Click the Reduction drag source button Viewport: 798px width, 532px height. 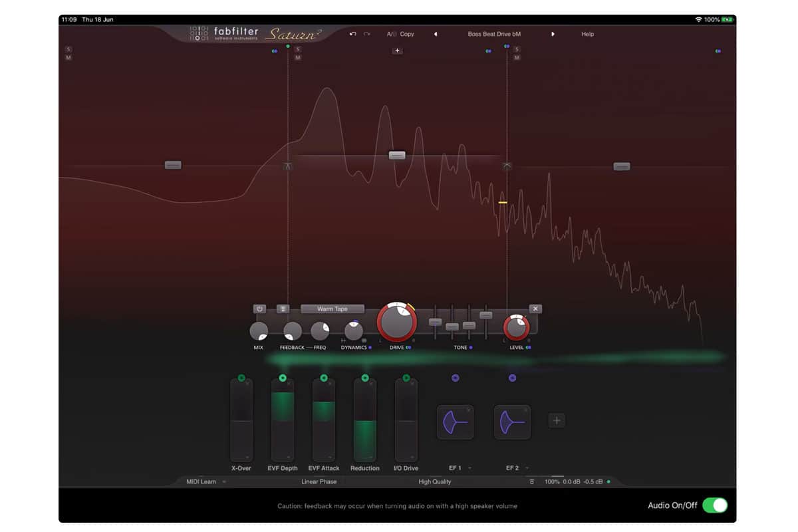365,378
